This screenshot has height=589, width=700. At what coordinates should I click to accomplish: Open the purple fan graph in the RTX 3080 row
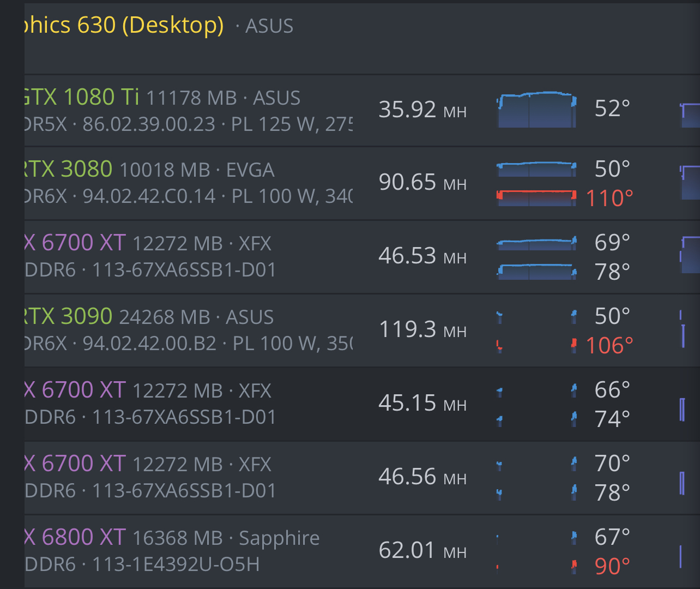[690, 182]
